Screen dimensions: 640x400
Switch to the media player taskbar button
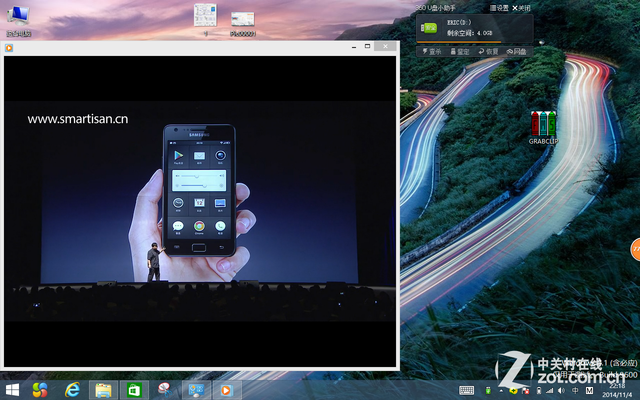click(x=226, y=390)
